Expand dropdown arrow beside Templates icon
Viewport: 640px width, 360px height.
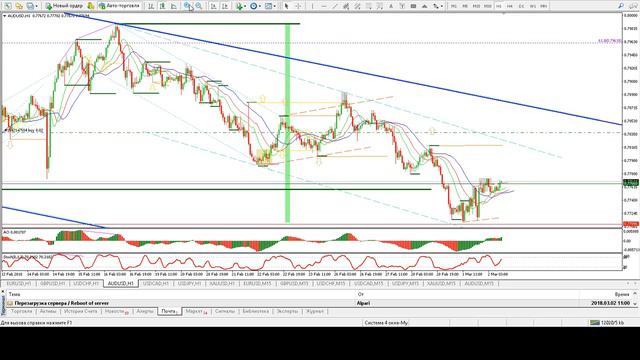274,6
